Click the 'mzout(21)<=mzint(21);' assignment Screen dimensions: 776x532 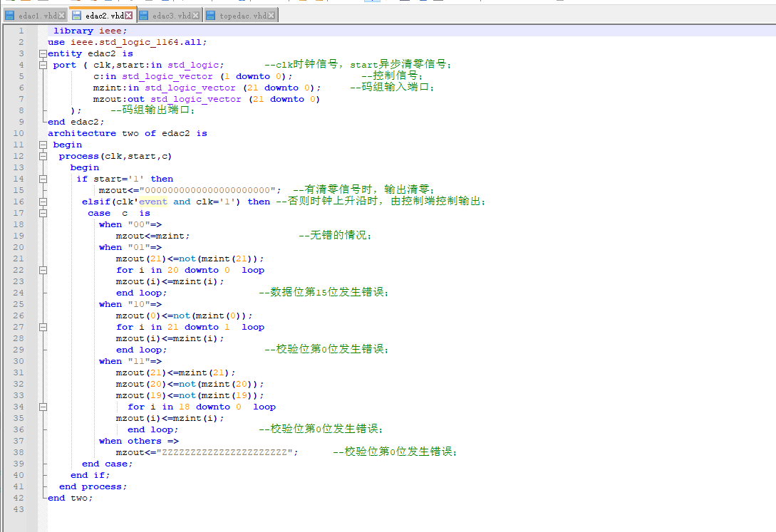176,372
